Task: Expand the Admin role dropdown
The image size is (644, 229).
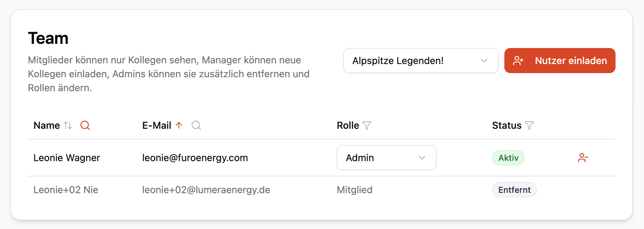Action: (386, 158)
